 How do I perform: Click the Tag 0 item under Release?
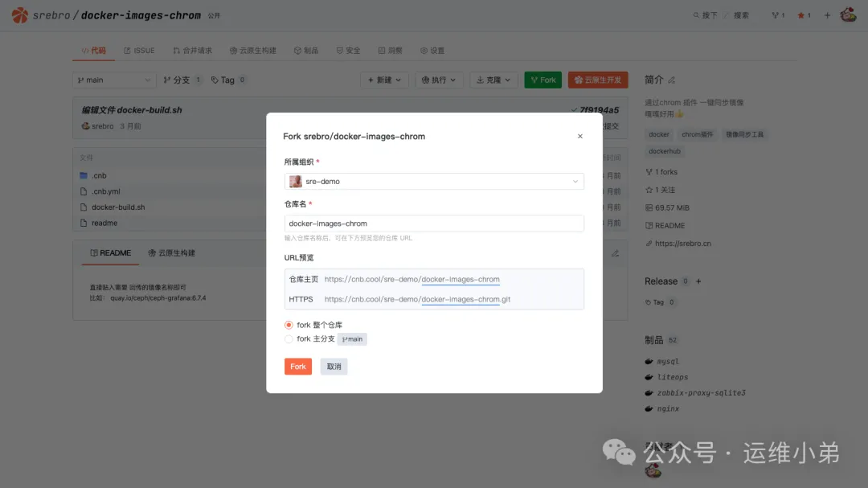pyautogui.click(x=659, y=302)
